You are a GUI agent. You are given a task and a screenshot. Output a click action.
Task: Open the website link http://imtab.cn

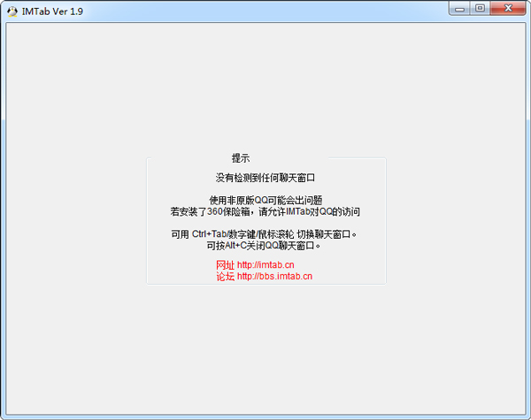(265, 264)
